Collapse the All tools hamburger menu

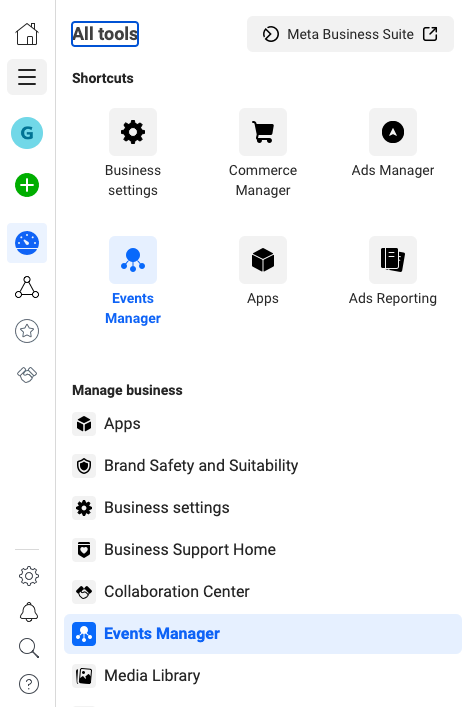pos(27,77)
